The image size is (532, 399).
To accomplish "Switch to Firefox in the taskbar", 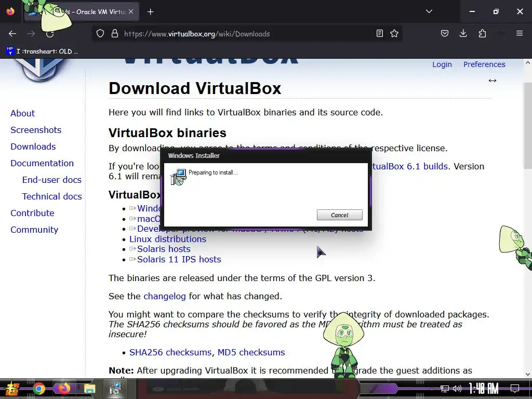I will click(63, 388).
